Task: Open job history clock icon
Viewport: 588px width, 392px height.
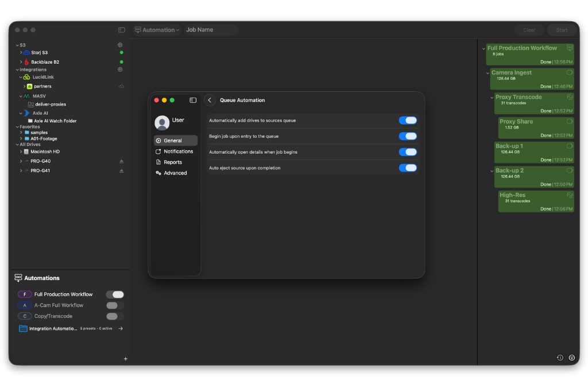Action: point(560,358)
